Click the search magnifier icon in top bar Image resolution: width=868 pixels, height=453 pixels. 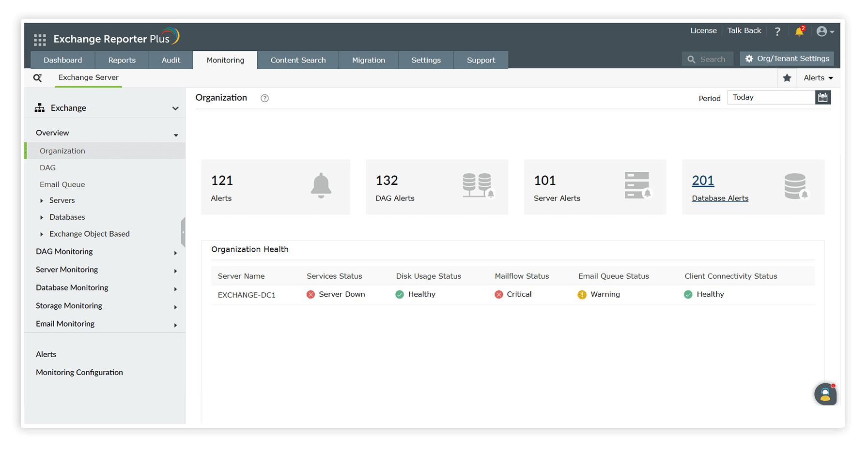[x=691, y=60]
